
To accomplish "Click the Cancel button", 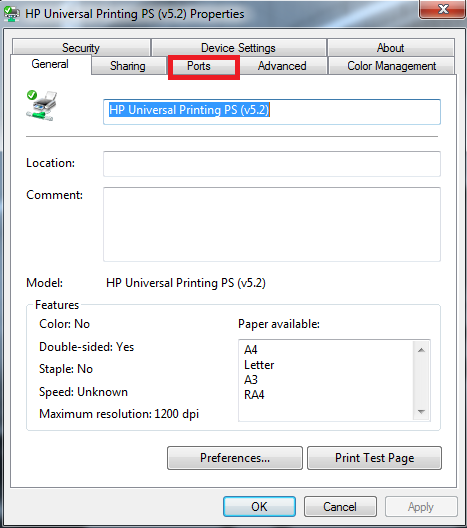I will coord(340,506).
